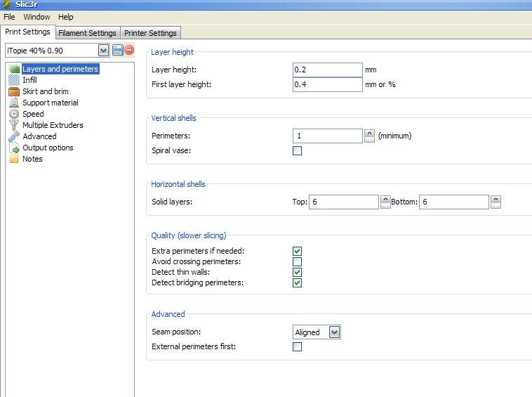The height and width of the screenshot is (397, 532).
Task: Go to Support material settings
Action: pyautogui.click(x=51, y=103)
